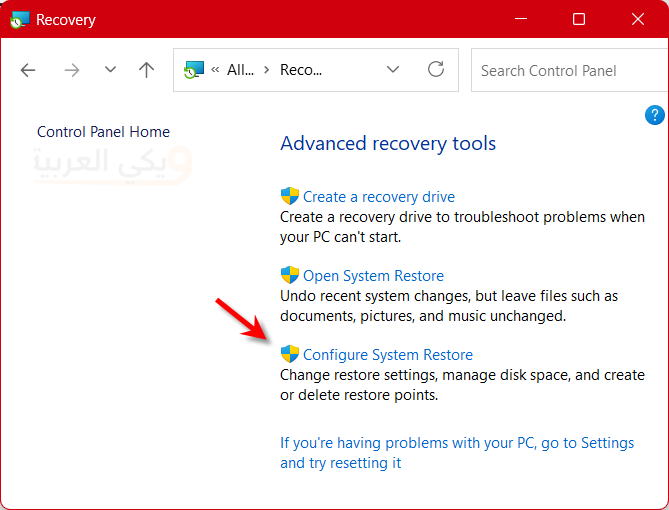The height and width of the screenshot is (510, 669).
Task: Click the Recovery title bar icon
Action: coord(20,20)
